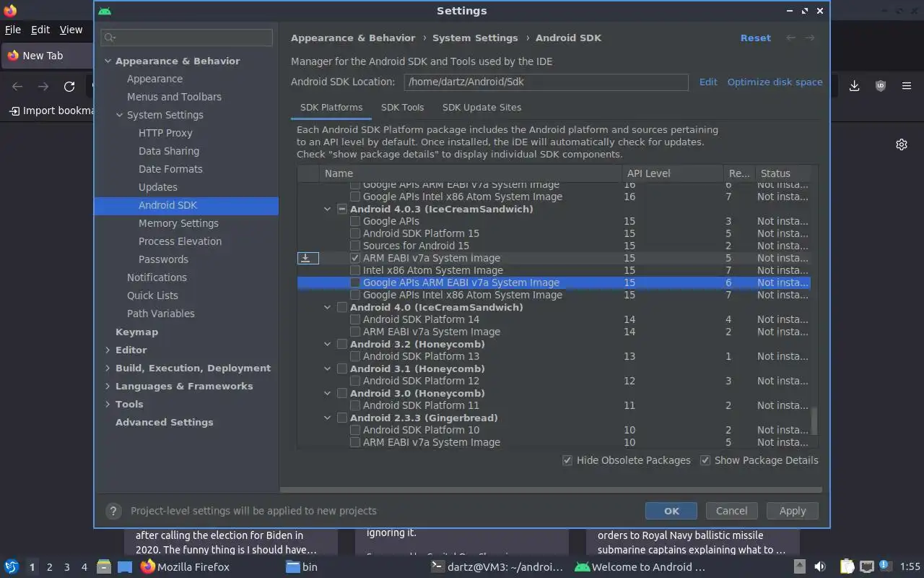Click Edit next to SDK Location
Screen dimensions: 924x578
[708, 82]
